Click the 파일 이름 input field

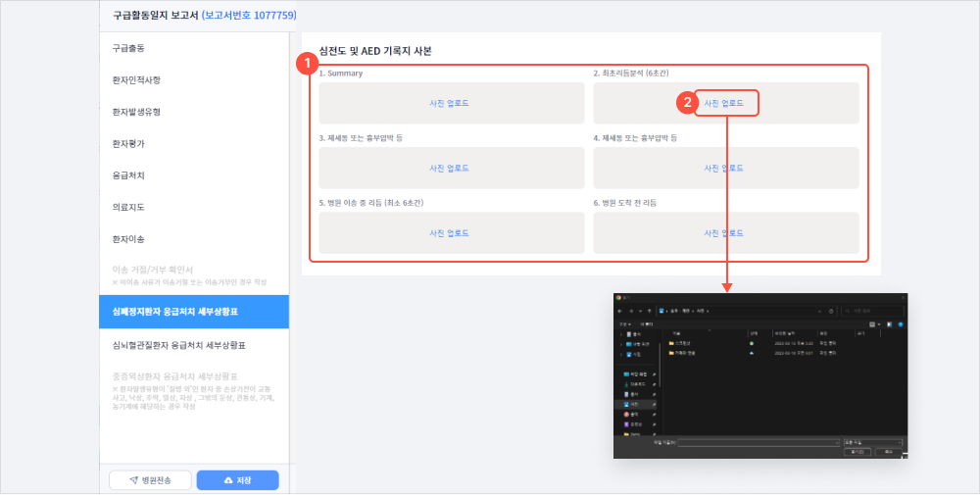pos(759,442)
